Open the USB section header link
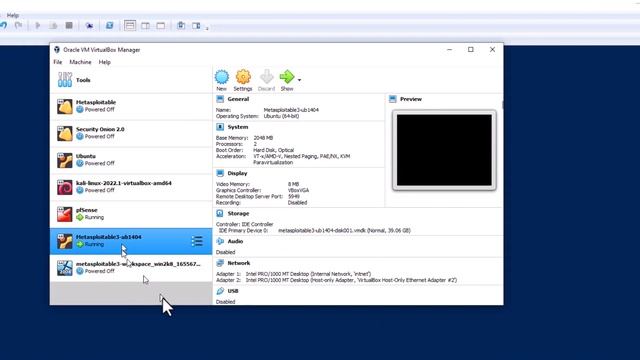The width and height of the screenshot is (640, 360). pyautogui.click(x=233, y=291)
